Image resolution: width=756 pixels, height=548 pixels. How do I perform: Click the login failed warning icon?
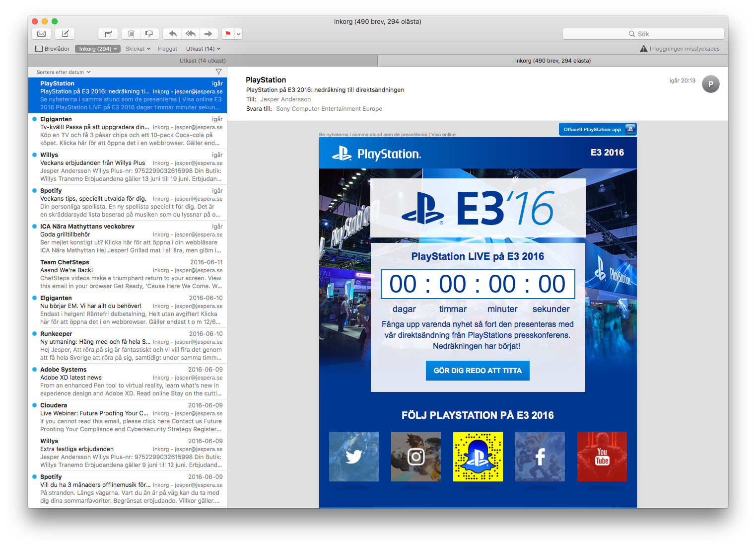[644, 49]
